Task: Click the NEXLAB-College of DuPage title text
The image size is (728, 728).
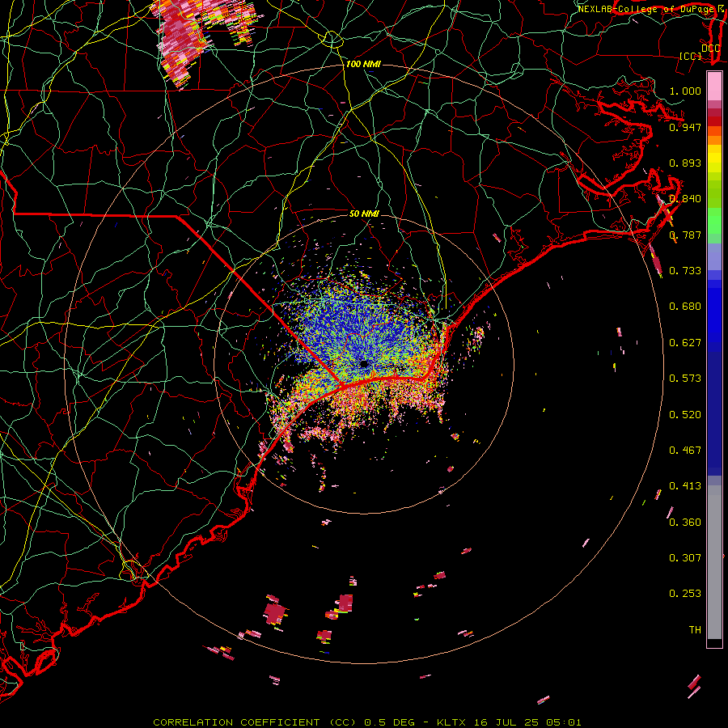Action: point(645,9)
